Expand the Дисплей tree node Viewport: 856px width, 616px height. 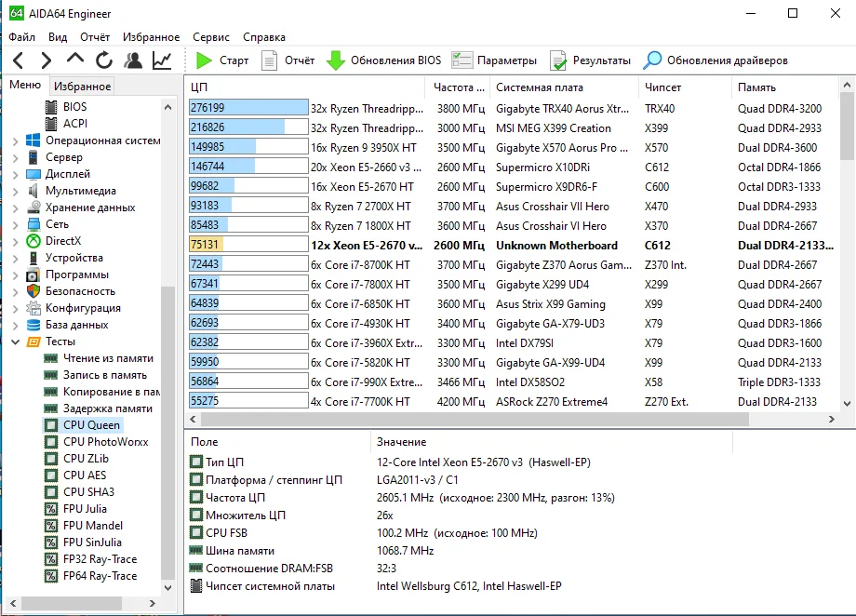(x=15, y=175)
